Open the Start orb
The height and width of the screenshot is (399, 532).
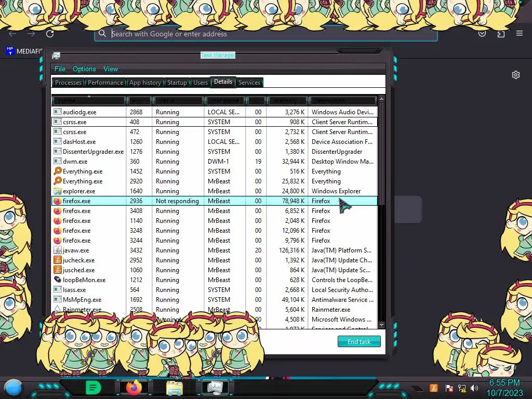(14, 388)
